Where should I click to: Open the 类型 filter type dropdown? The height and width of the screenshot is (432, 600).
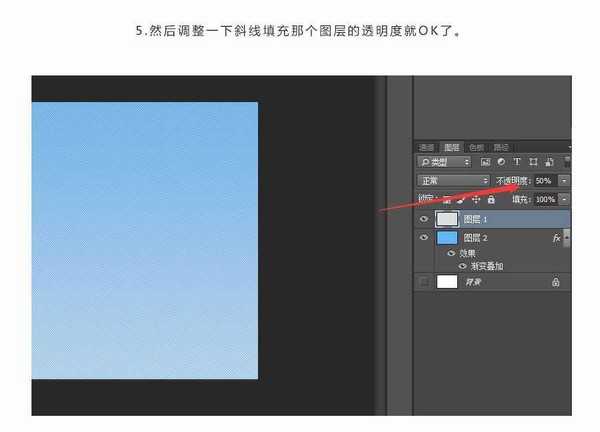click(x=444, y=162)
